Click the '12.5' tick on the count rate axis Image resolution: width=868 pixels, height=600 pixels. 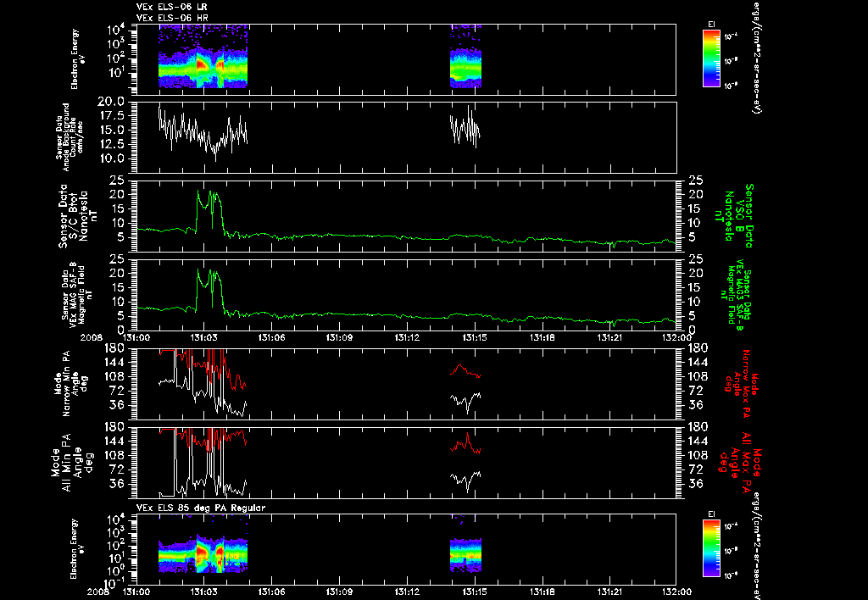112,144
